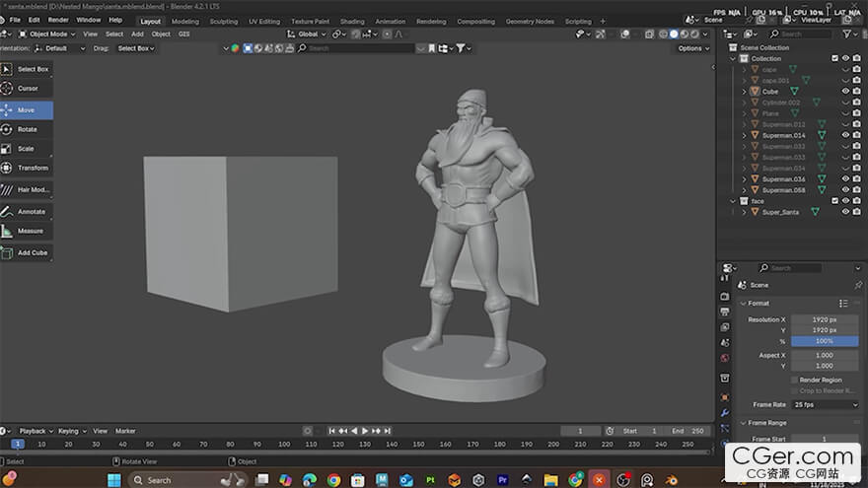Viewport: 868px width, 488px height.
Task: Open the Render menu
Action: pyautogui.click(x=58, y=20)
